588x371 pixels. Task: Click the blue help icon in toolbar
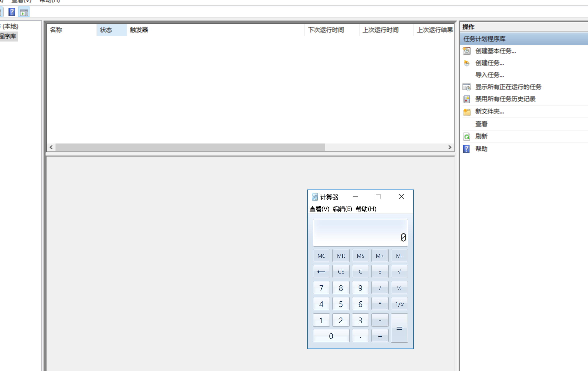coord(12,12)
